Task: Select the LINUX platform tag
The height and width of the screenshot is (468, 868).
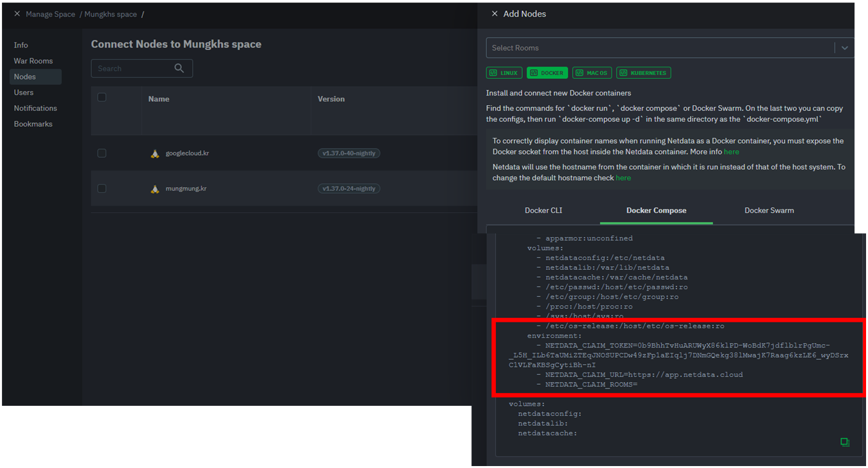Action: click(x=504, y=73)
